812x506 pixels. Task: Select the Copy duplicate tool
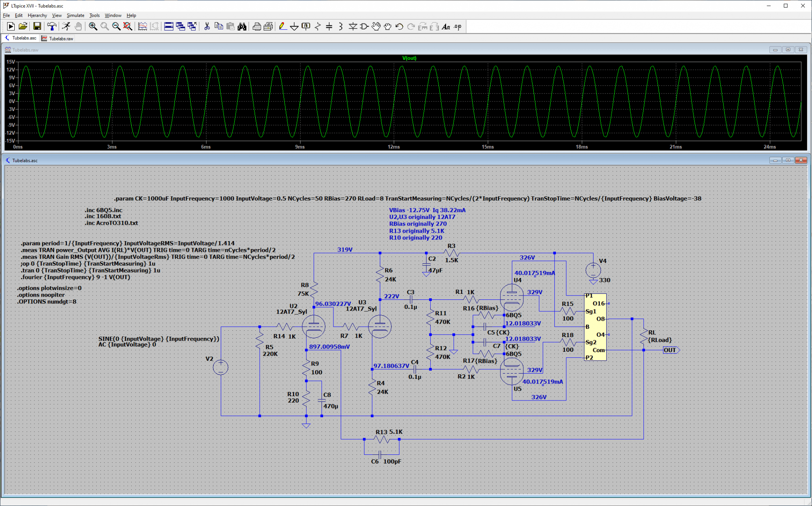coord(218,27)
